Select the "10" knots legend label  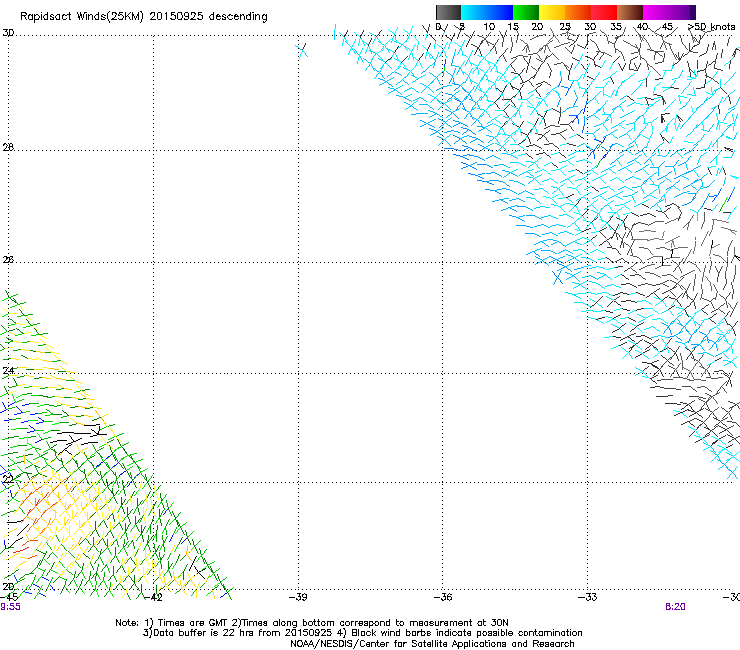(x=489, y=27)
